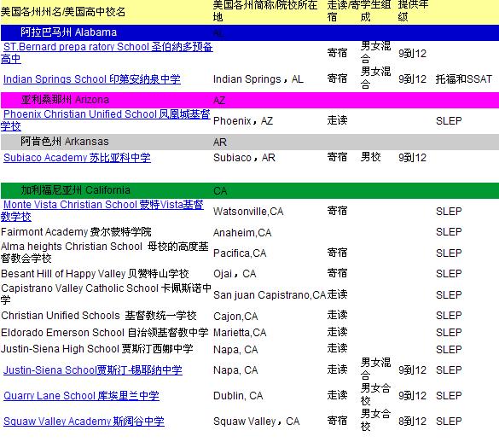Viewport: 499px width, 448px height.
Task: Click Phoenix, AZ location cell
Action: (x=243, y=121)
